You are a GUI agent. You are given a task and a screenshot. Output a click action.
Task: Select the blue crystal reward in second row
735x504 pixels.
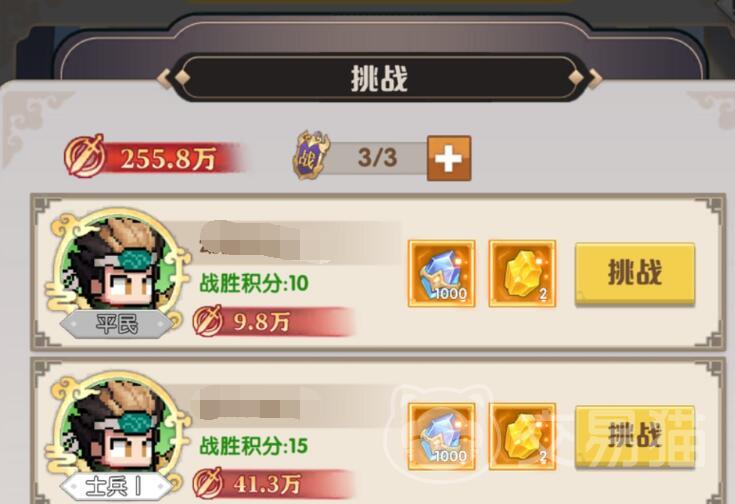441,436
